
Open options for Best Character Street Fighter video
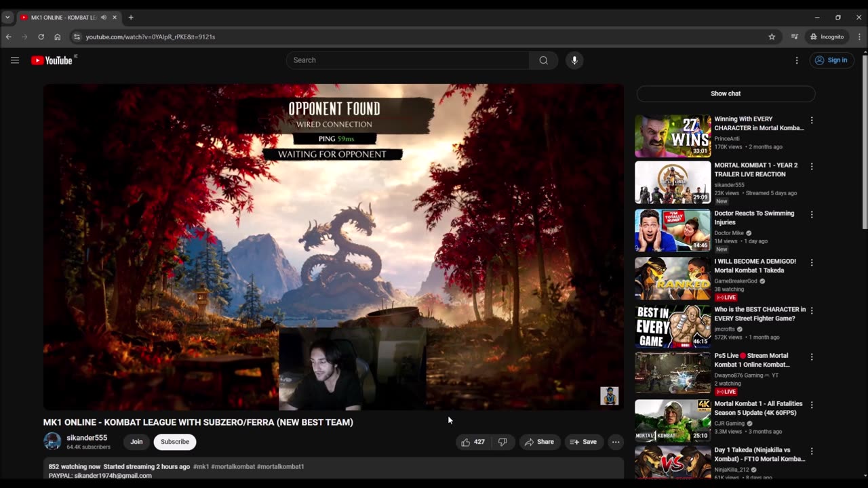pyautogui.click(x=812, y=311)
